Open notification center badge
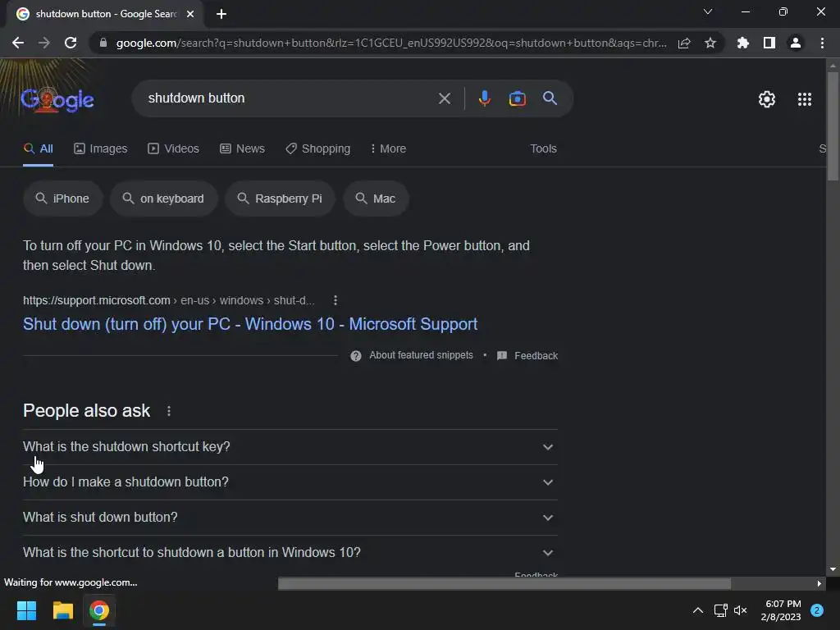 (x=817, y=610)
